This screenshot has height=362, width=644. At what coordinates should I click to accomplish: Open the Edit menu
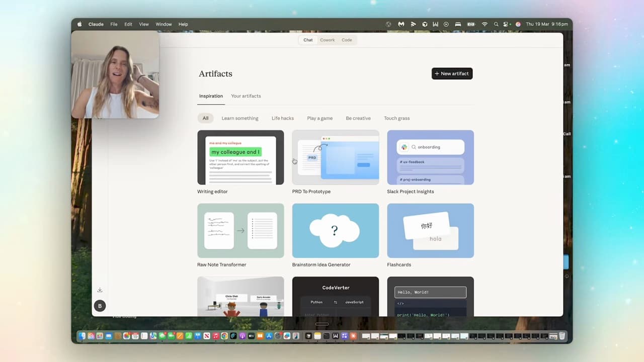point(128,24)
